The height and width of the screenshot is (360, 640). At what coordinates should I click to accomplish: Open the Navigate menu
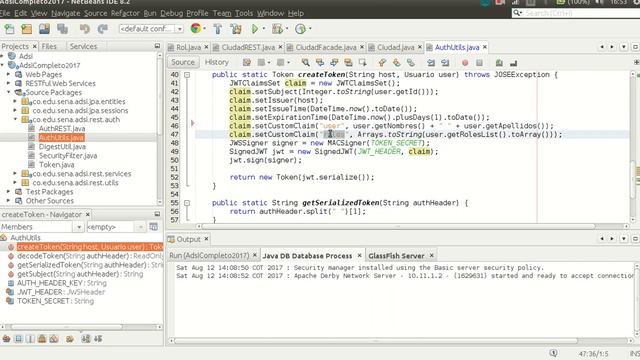click(66, 13)
